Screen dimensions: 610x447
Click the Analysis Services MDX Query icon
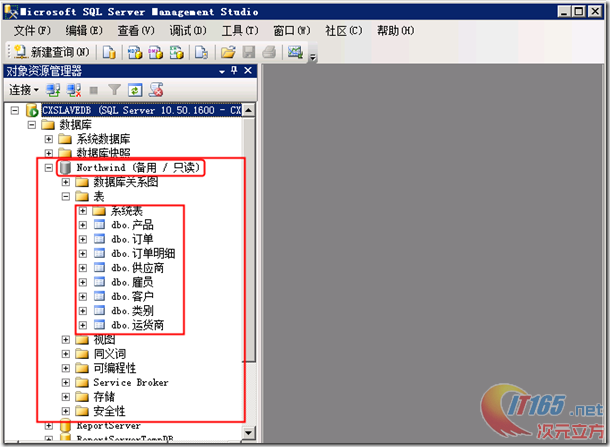coord(135,52)
